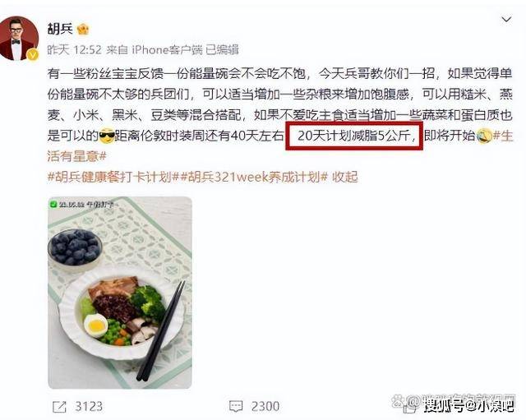Click the repost share icon
The width and height of the screenshot is (526, 420).
[60, 407]
